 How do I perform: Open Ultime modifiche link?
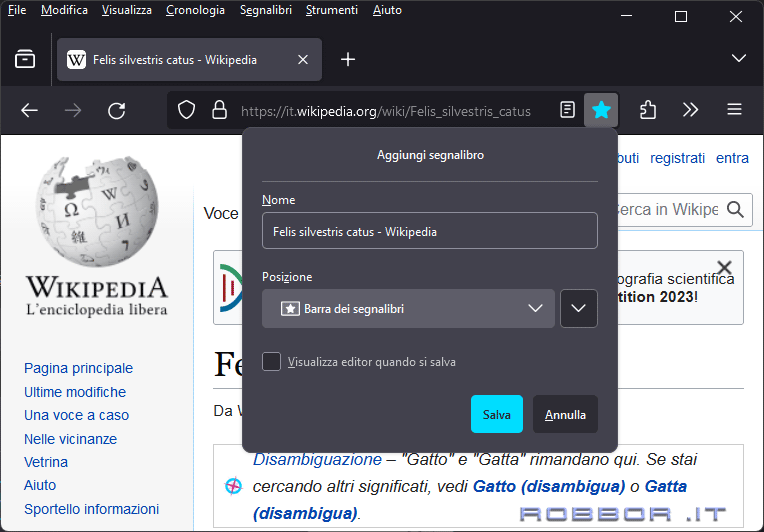click(75, 392)
